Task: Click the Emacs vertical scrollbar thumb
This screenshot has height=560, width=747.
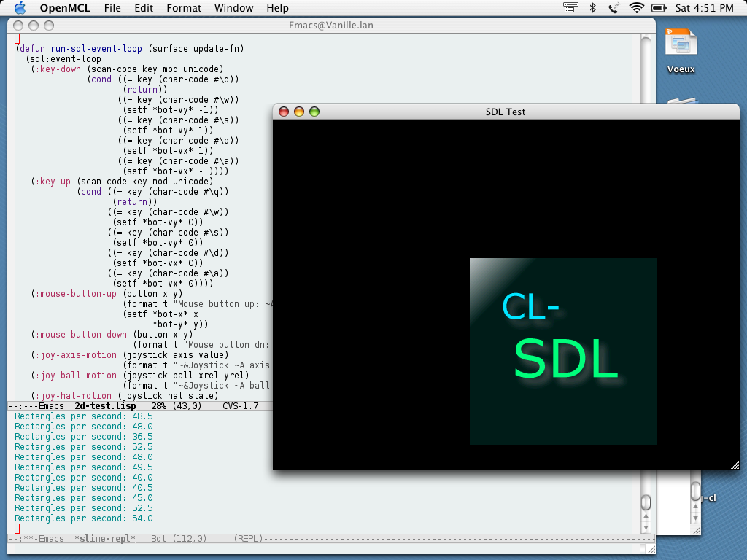Action: (x=646, y=502)
